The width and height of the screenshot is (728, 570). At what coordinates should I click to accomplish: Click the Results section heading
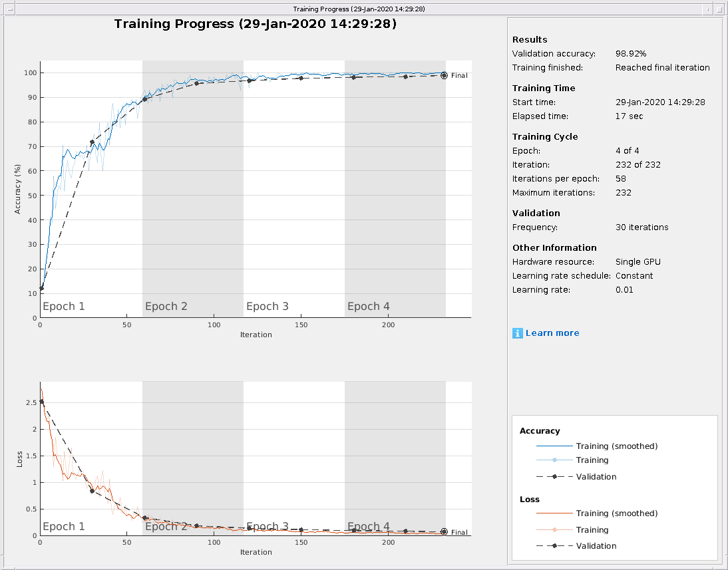click(530, 39)
